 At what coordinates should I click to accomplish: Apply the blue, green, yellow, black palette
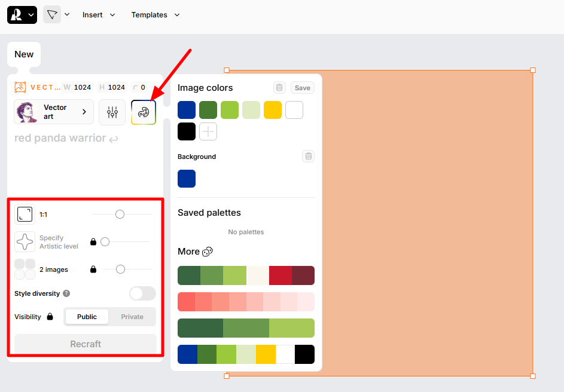246,354
